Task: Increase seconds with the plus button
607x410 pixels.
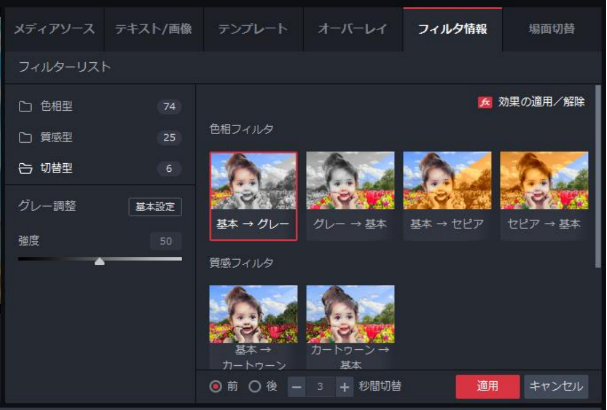Action: click(344, 387)
